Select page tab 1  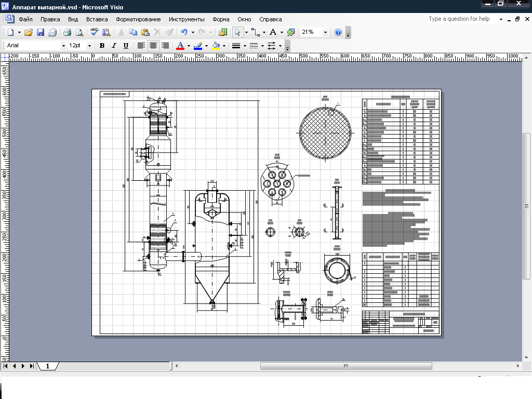tap(47, 366)
